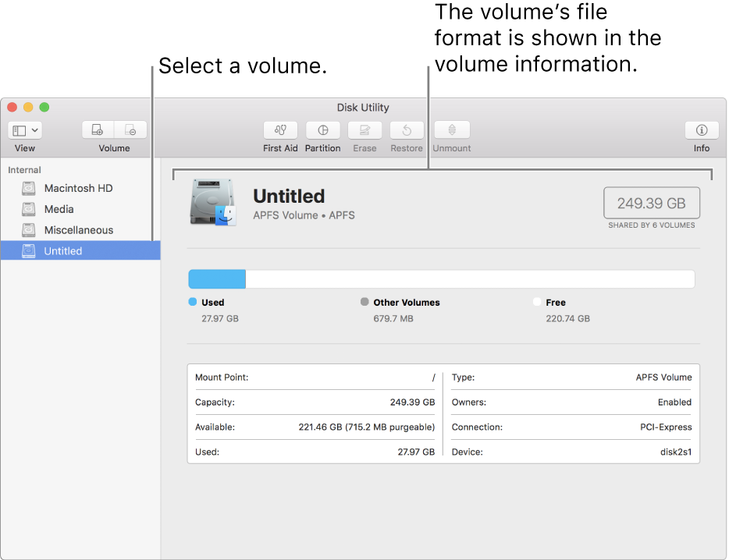Click the 249.39 GB capacity box

tap(651, 203)
